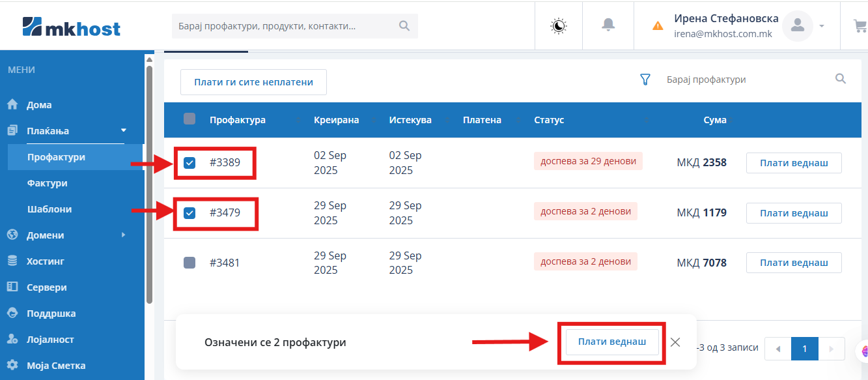868x380 pixels.
Task: Open Фактури in the sidebar
Action: (47, 183)
